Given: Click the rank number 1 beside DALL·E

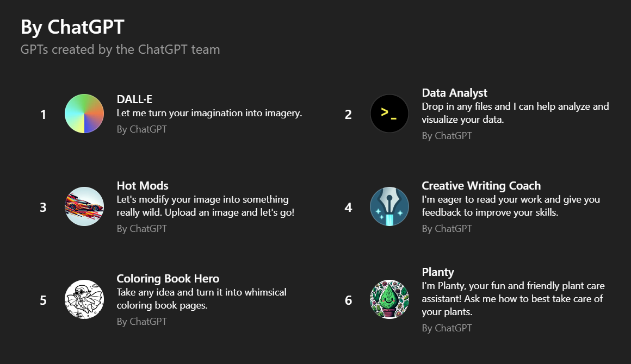Looking at the screenshot, I should click(x=44, y=115).
